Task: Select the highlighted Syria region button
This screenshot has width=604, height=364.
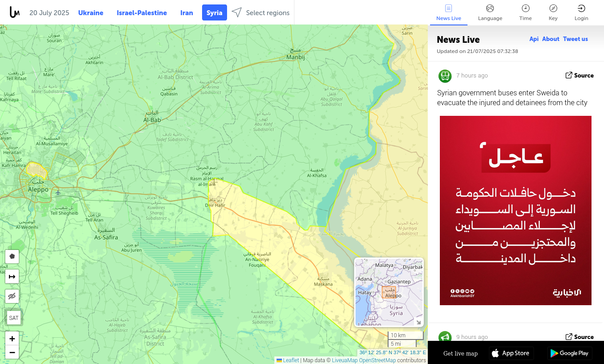Action: pyautogui.click(x=215, y=13)
